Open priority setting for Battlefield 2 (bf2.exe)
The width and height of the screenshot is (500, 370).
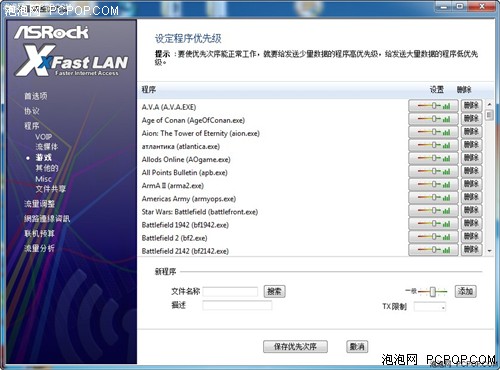pyautogui.click(x=433, y=237)
